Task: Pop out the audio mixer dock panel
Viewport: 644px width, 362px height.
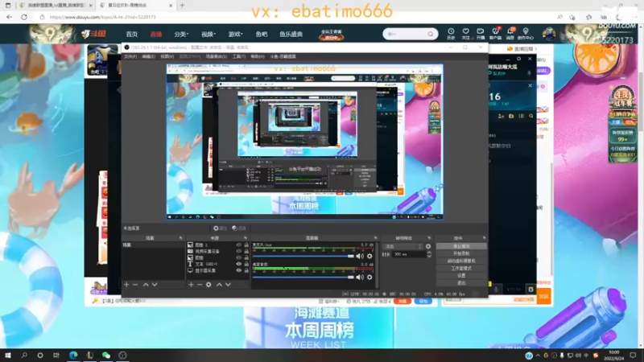Action: coord(375,238)
